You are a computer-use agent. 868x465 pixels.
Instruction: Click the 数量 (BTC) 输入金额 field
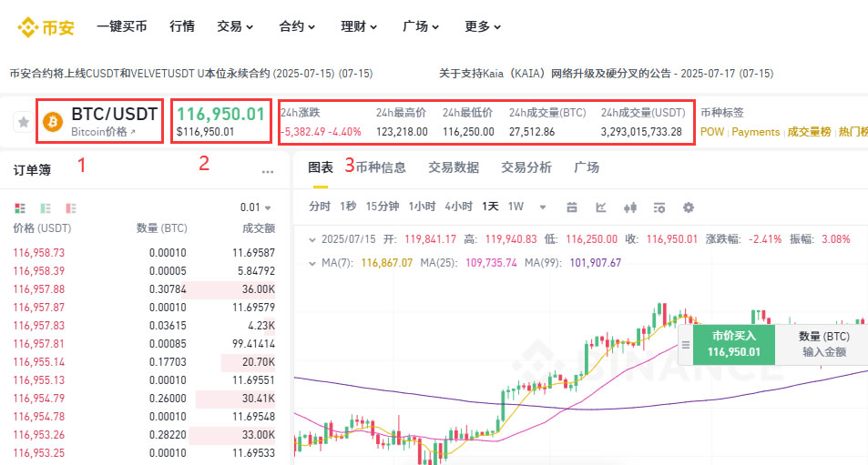[823, 345]
